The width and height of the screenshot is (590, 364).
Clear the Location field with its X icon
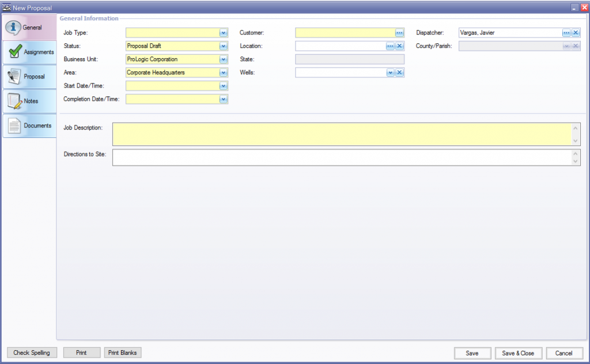399,45
